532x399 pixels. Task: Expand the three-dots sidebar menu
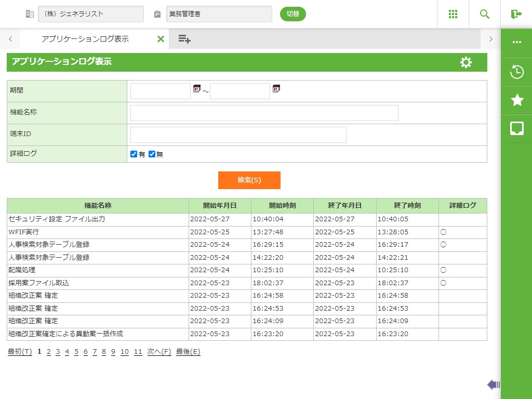point(516,42)
